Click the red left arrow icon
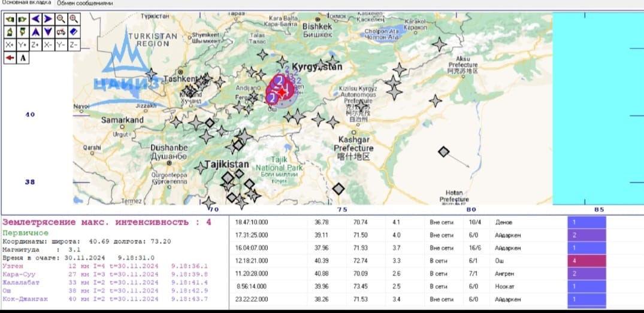 [x=10, y=58]
